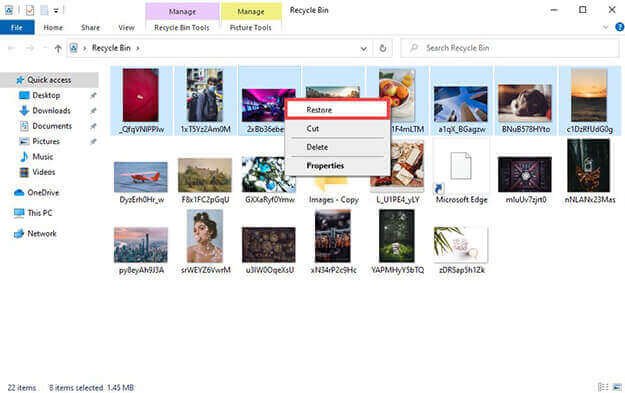Choose Restore from the context menu
625x393 pixels.
coord(338,109)
